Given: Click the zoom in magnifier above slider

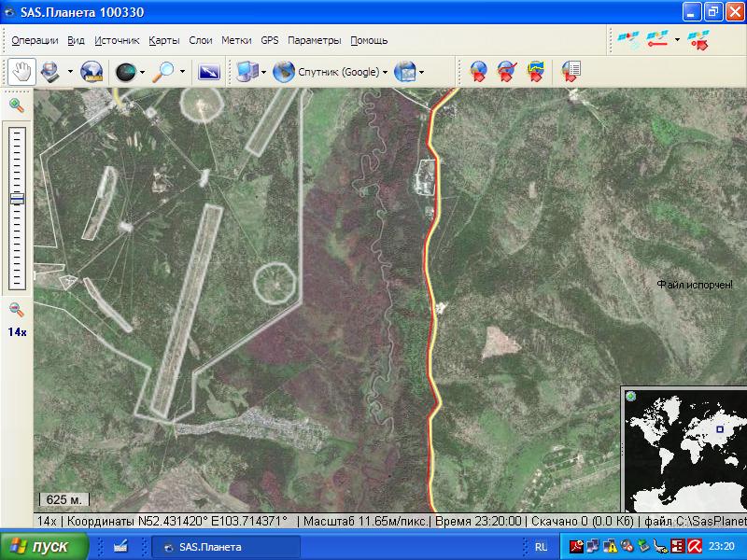Looking at the screenshot, I should point(17,105).
